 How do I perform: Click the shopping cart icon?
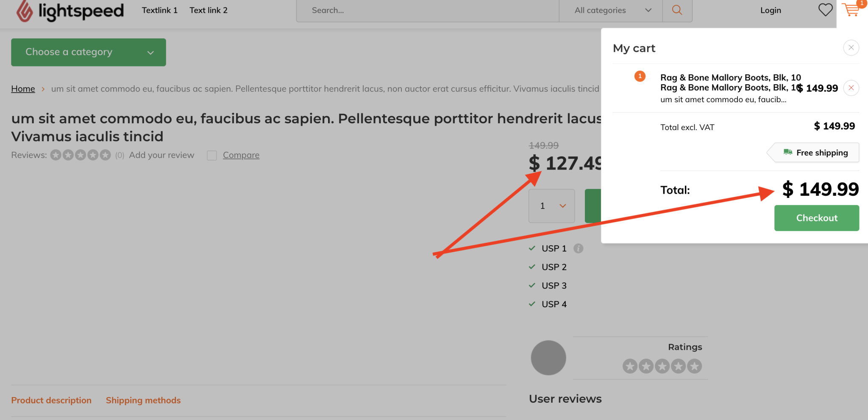click(851, 10)
